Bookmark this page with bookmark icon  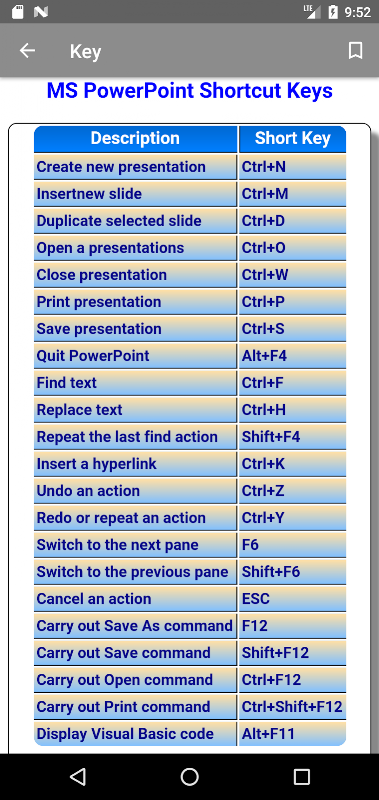pyautogui.click(x=355, y=51)
